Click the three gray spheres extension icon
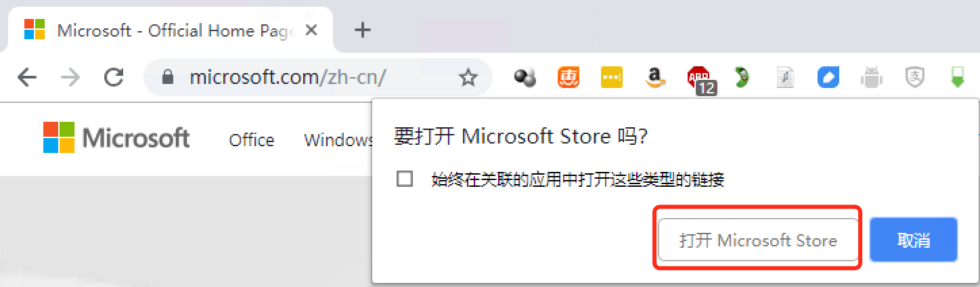The width and height of the screenshot is (980, 287). pos(525,79)
